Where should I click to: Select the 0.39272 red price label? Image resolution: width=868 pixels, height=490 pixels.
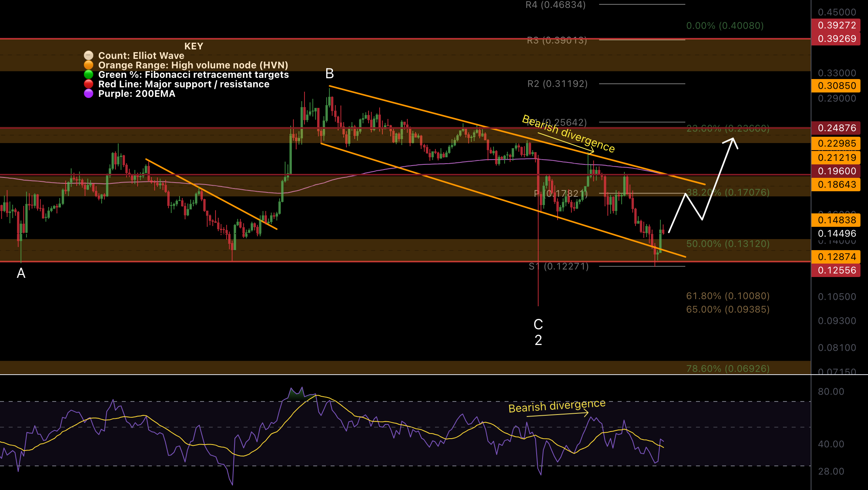(x=836, y=25)
